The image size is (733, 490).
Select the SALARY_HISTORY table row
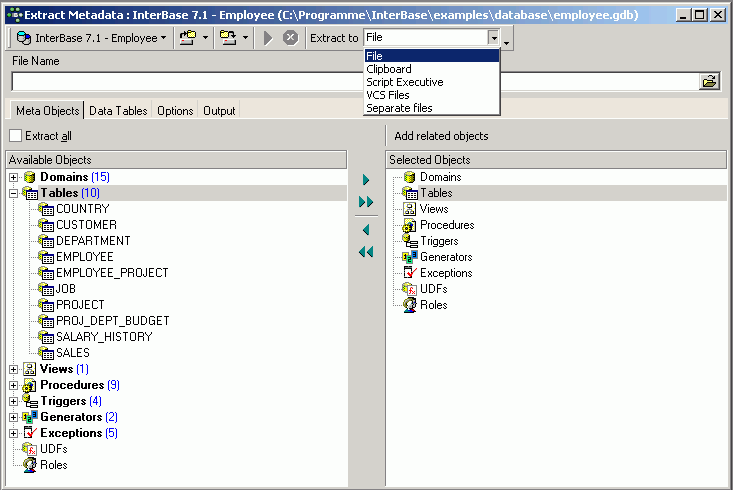104,337
